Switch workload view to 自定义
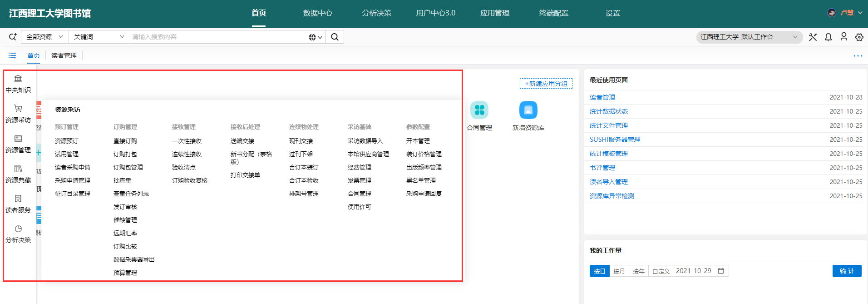Viewport: 868px width, 304px height. 661,271
